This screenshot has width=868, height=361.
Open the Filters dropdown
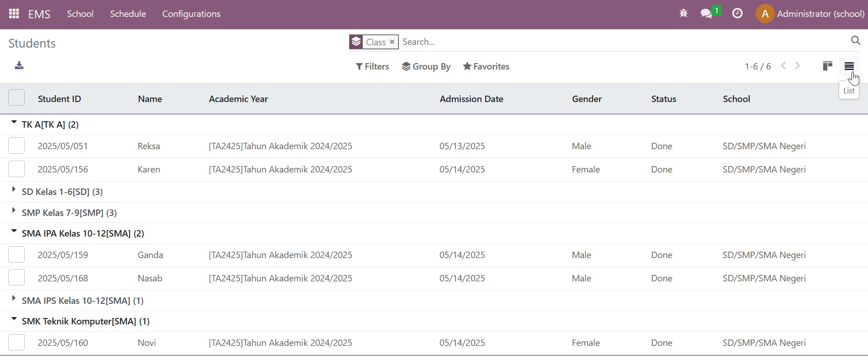372,66
